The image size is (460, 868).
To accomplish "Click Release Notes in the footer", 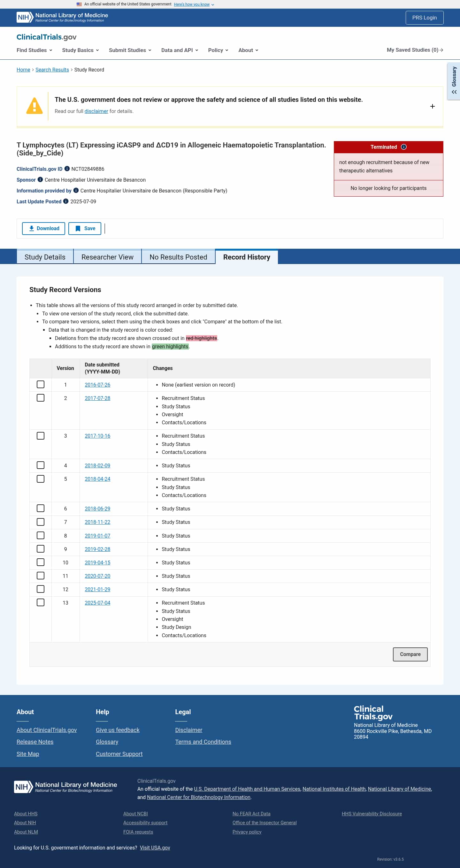I will click(35, 742).
